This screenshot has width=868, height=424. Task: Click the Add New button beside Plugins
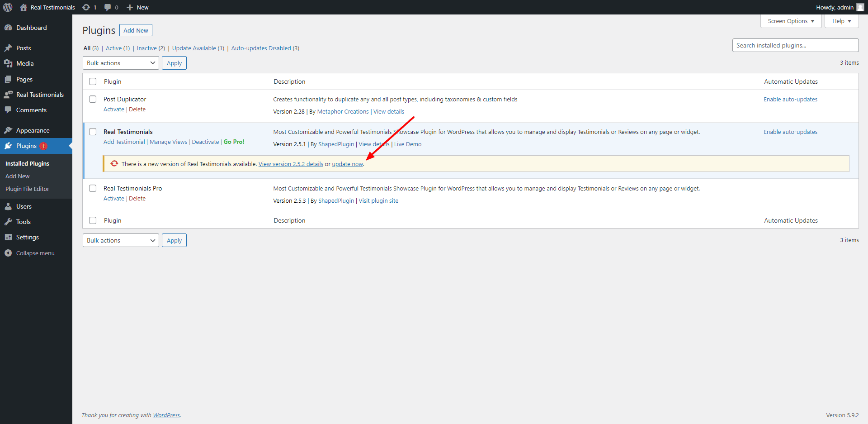click(x=136, y=30)
